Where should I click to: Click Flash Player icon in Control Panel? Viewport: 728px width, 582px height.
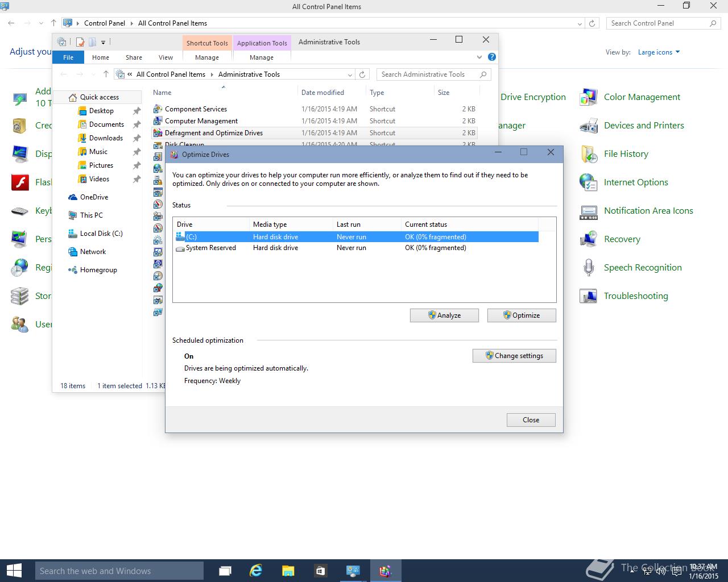pos(20,182)
